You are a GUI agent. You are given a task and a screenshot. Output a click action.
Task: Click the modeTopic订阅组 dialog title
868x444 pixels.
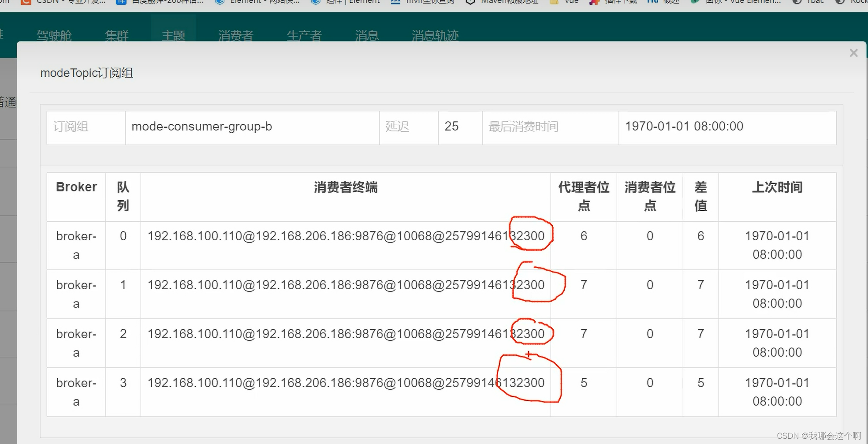tap(87, 73)
